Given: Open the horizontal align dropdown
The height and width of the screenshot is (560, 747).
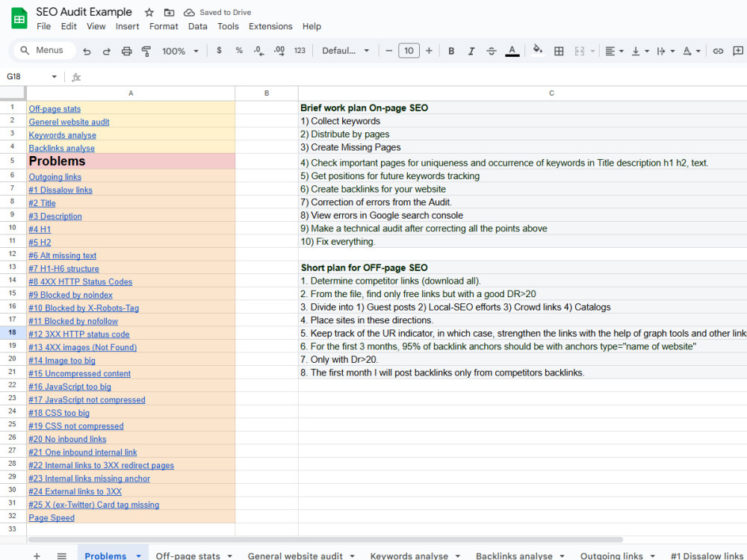Looking at the screenshot, I should click(614, 51).
